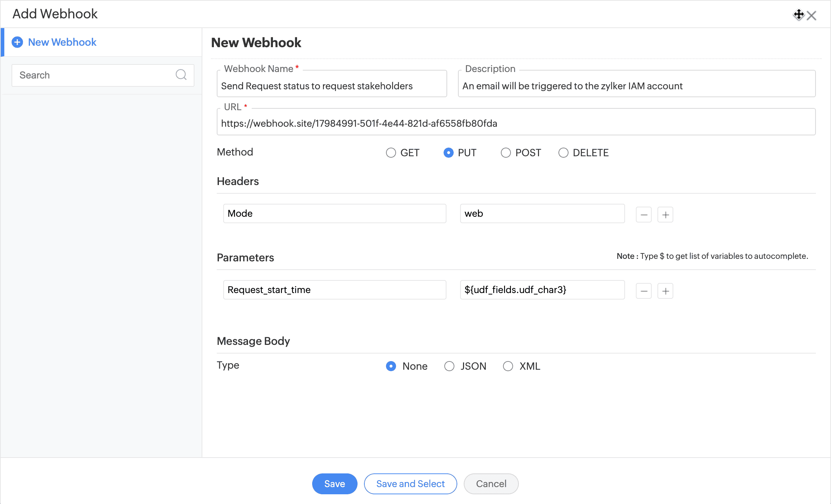Cancel the webhook creation

click(491, 484)
